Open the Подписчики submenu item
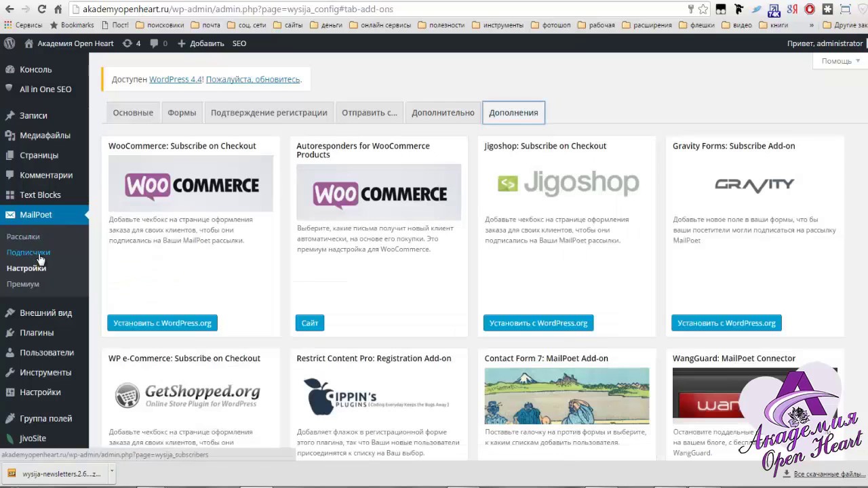Screen dimensions: 868x488 pos(28,252)
